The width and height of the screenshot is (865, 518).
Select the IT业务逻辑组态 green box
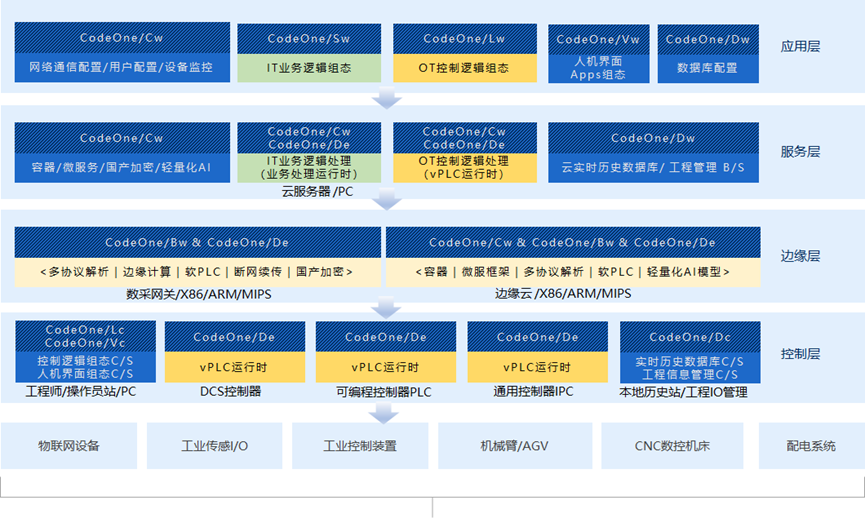309,68
